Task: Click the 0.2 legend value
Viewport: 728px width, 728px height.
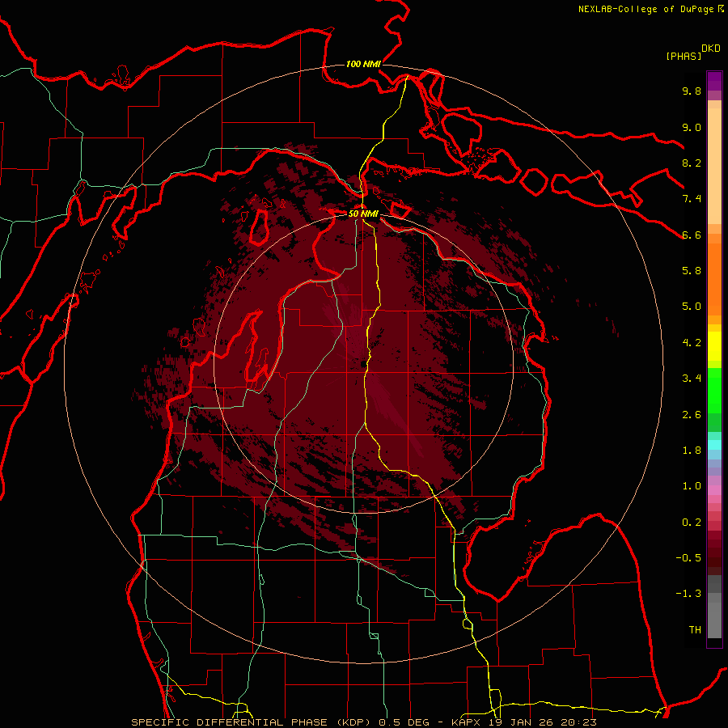Action: [692, 523]
